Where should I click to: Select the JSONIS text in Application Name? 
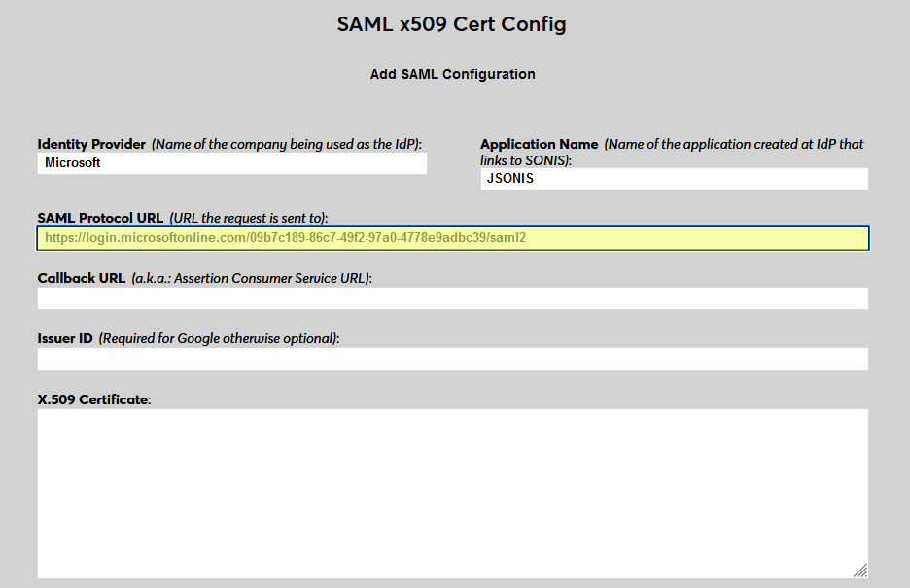pos(509,179)
